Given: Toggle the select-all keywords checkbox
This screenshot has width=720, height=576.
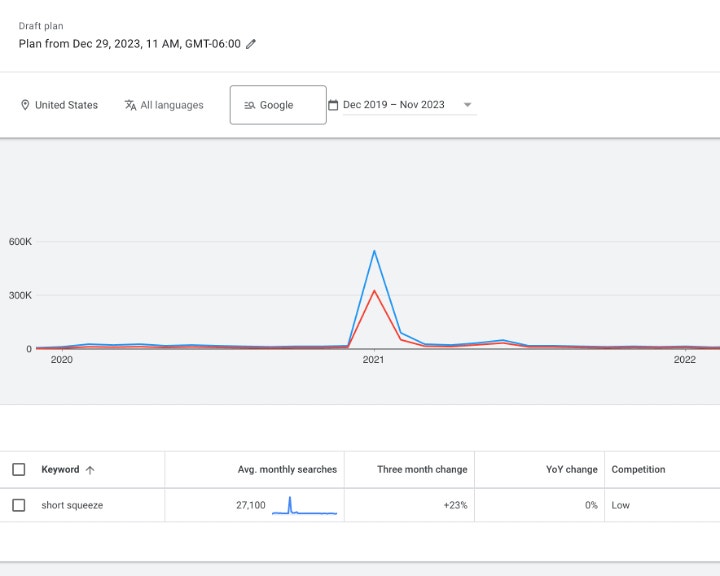Looking at the screenshot, I should (x=18, y=470).
